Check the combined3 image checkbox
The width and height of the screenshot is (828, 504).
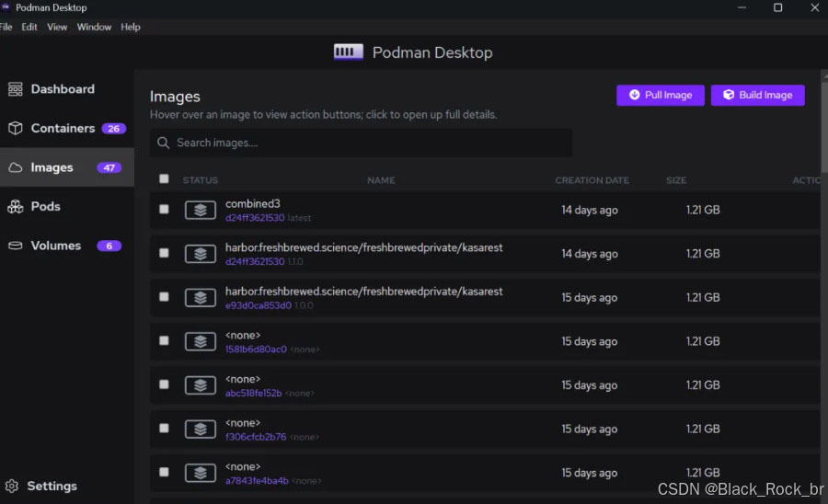[x=165, y=210]
